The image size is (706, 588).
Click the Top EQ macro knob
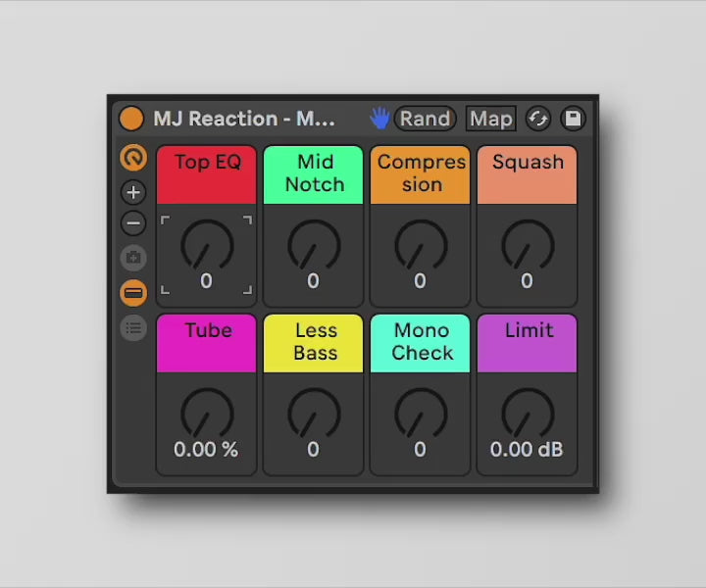[207, 245]
